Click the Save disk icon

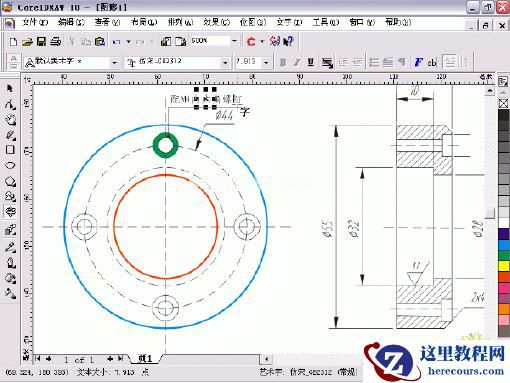pyautogui.click(x=41, y=42)
